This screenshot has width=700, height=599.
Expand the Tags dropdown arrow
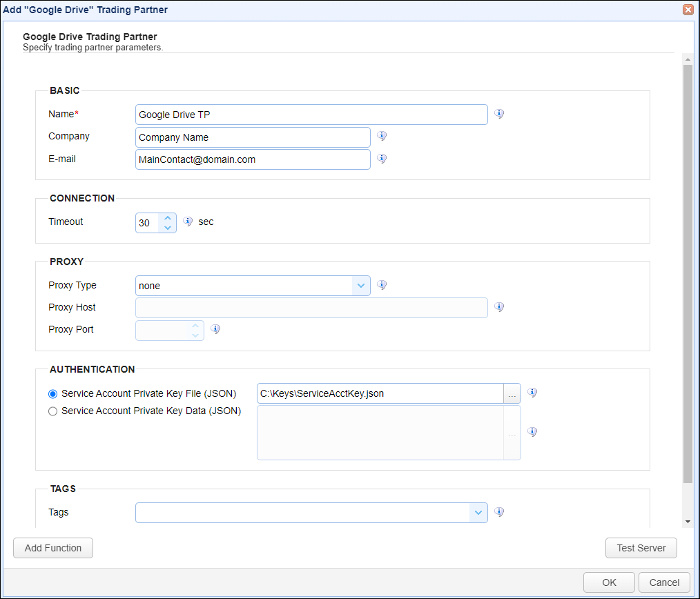click(x=478, y=513)
